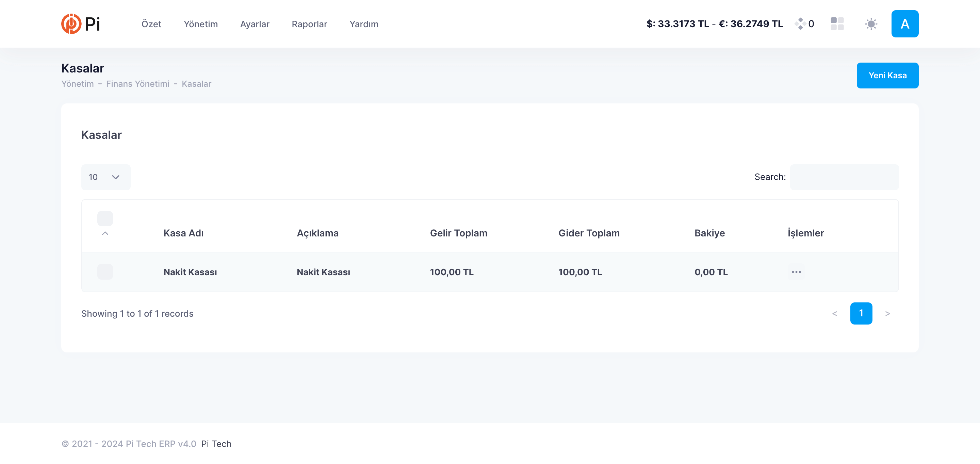This screenshot has height=464, width=980.
Task: Sort by Kasa Adı column header
Action: (x=183, y=233)
